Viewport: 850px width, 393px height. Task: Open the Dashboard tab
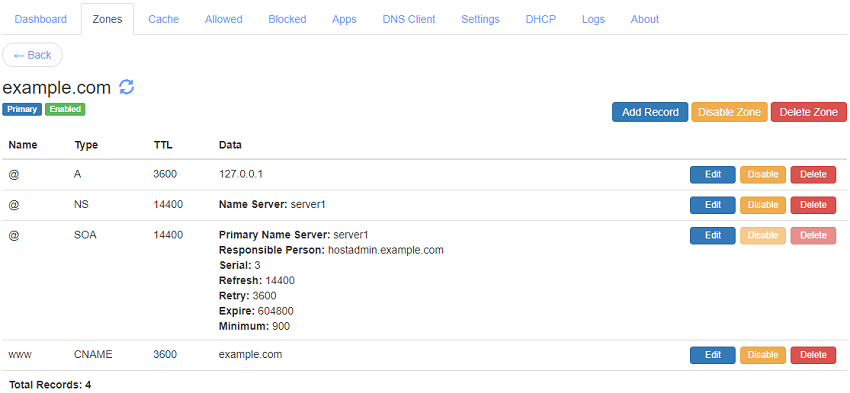coord(41,19)
